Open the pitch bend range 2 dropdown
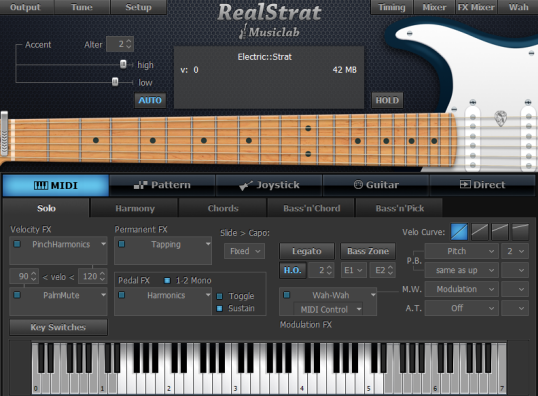The width and height of the screenshot is (538, 396). click(x=515, y=251)
